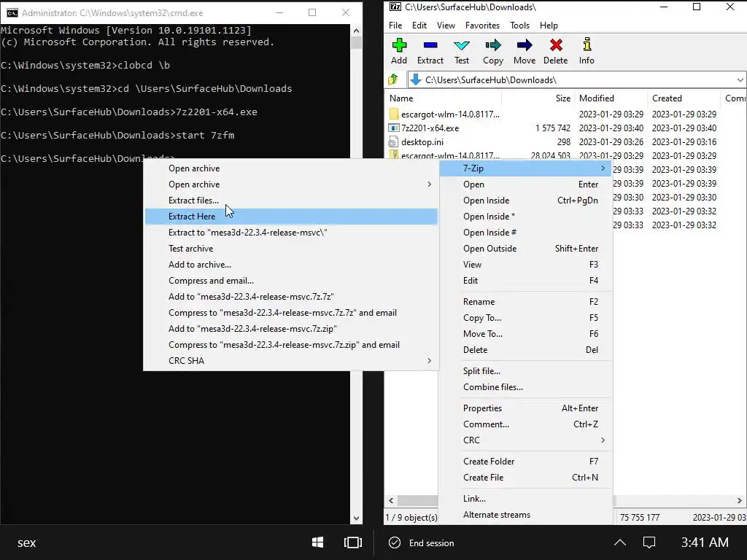The image size is (747, 560).
Task: Click the desktop.ini file icon
Action: coord(393,142)
